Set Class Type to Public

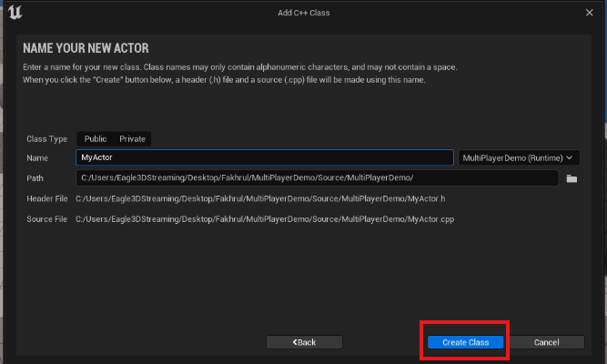[96, 138]
